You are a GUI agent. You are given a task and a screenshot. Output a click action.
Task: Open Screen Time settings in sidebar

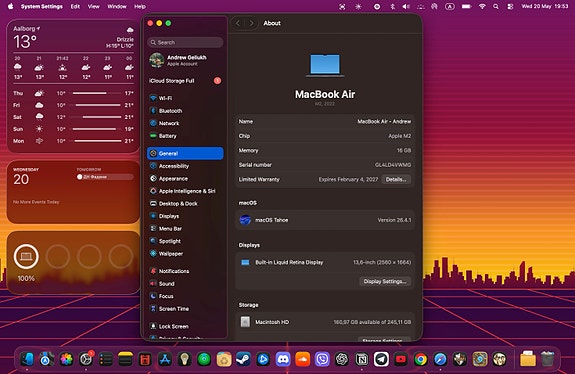pos(185,309)
